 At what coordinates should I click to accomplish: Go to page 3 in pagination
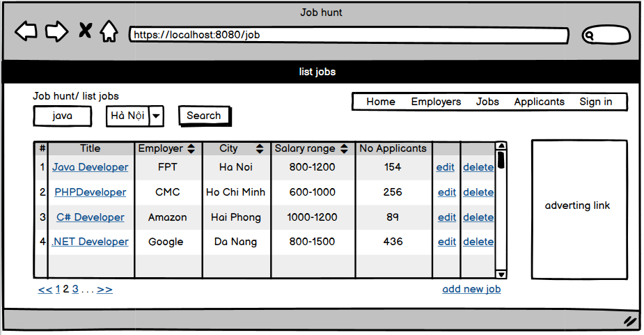[75, 289]
